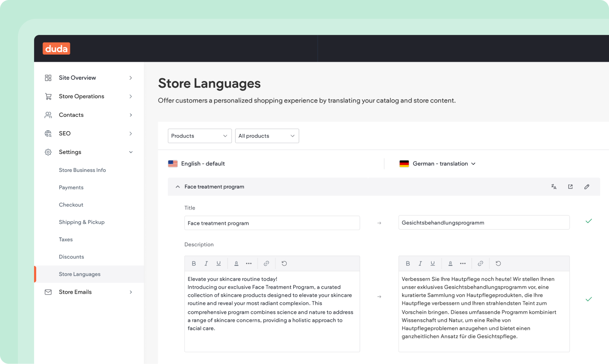Expand the Store Operations menu
The height and width of the screenshot is (364, 609).
coord(81,96)
